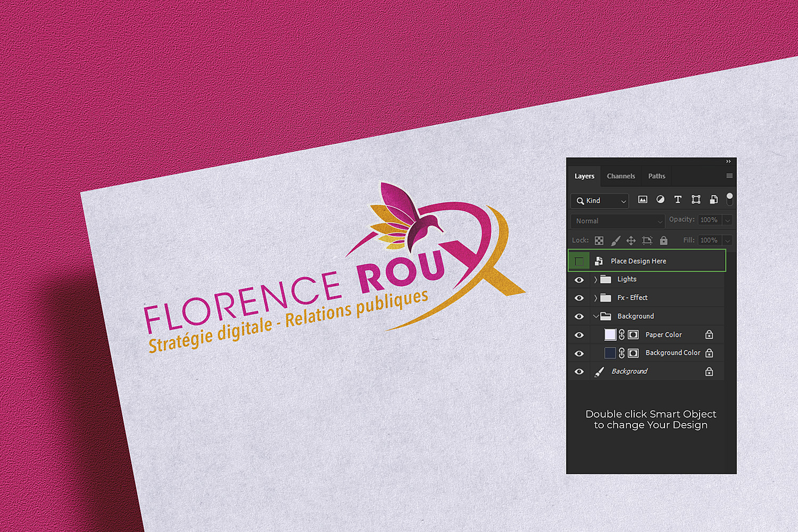Hide the Lights group
This screenshot has height=532, width=798.
click(579, 280)
